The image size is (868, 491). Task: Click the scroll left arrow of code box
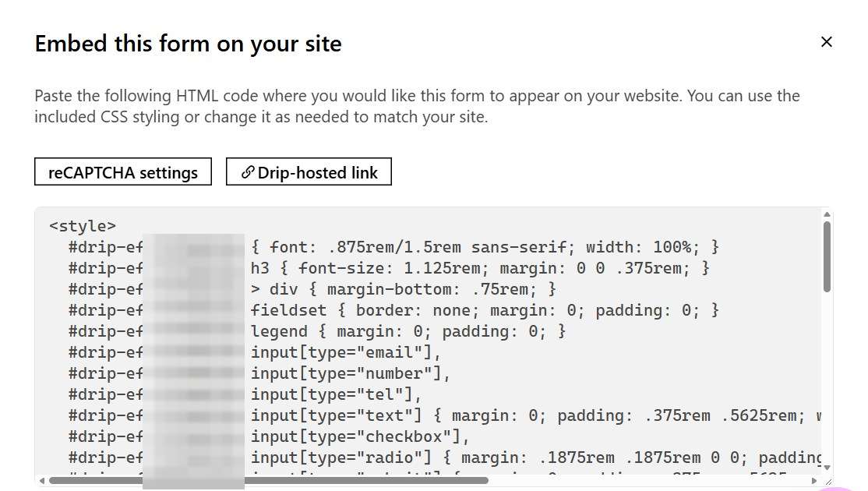coord(42,481)
